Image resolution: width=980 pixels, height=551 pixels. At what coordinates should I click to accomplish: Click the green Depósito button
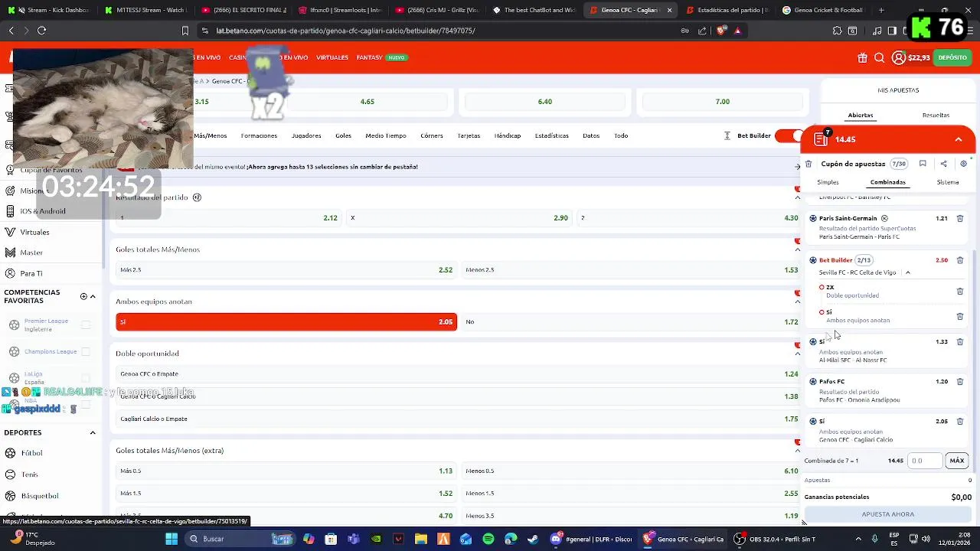[952, 57]
